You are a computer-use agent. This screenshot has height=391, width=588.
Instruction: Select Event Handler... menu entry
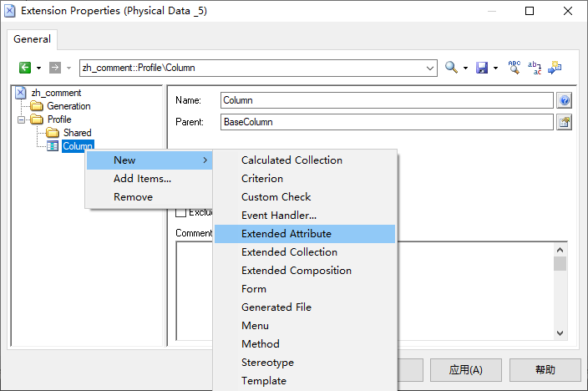(305, 216)
